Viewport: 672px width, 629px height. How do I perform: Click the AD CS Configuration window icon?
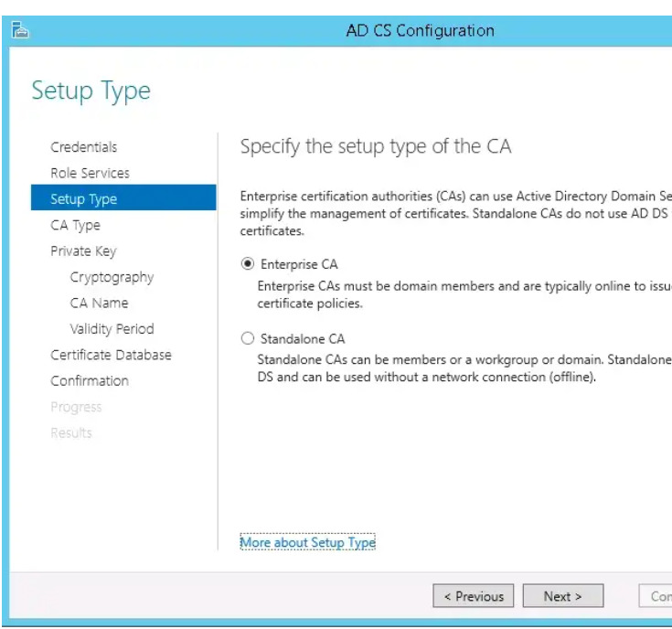(20, 30)
